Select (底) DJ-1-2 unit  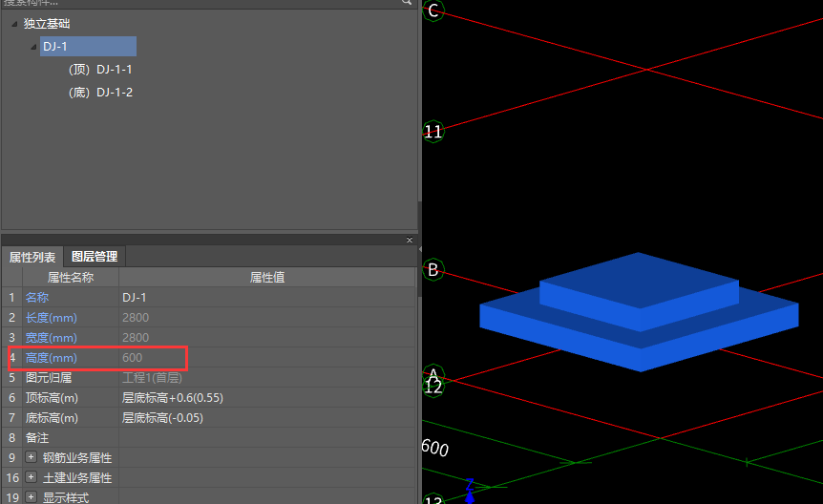[100, 93]
